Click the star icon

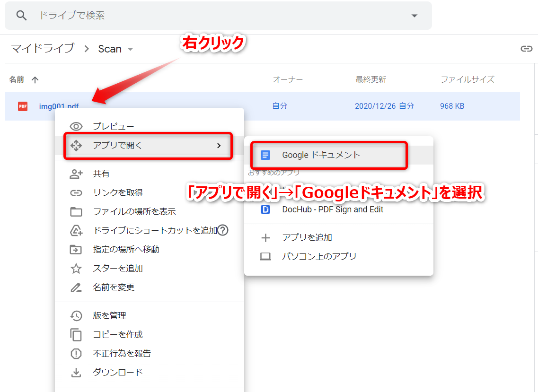click(x=76, y=268)
